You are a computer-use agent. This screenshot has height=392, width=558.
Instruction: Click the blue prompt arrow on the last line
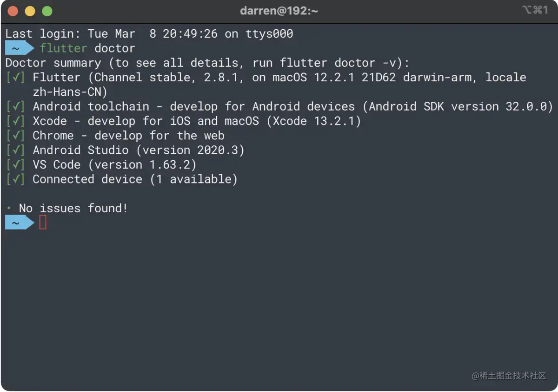(20, 223)
